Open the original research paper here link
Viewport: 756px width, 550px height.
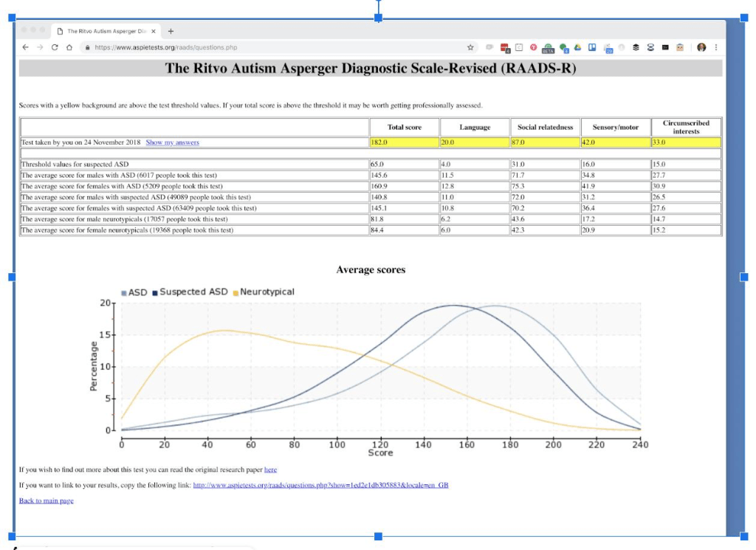click(x=270, y=470)
